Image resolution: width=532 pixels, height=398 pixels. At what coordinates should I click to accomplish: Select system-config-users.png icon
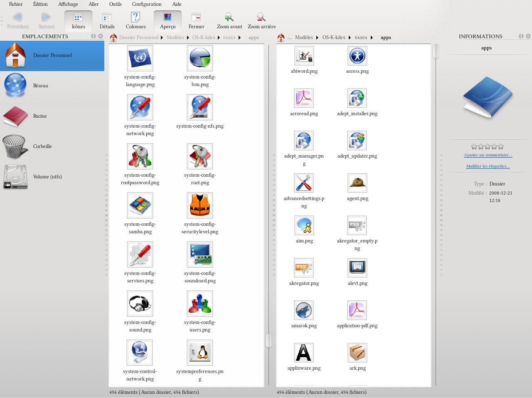(x=200, y=304)
